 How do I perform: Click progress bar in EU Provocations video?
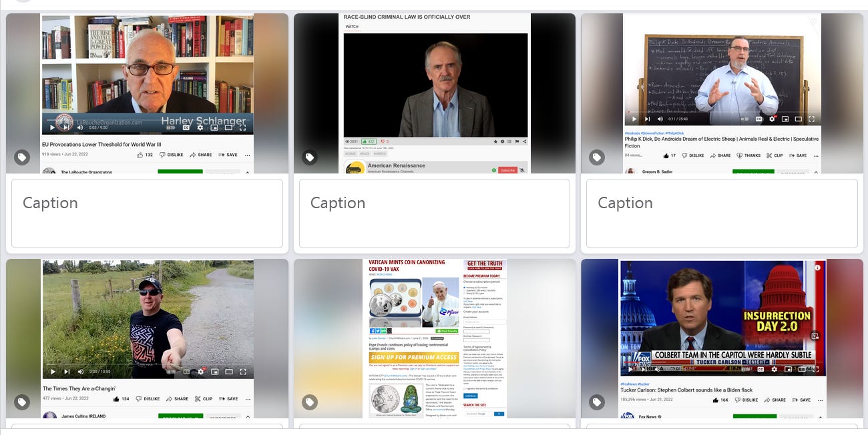tap(147, 120)
